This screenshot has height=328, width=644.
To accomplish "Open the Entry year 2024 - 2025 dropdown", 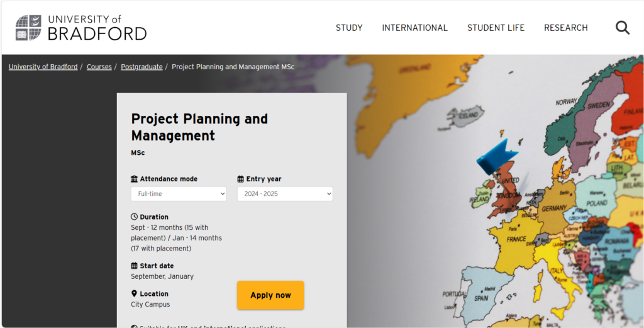I will [285, 194].
